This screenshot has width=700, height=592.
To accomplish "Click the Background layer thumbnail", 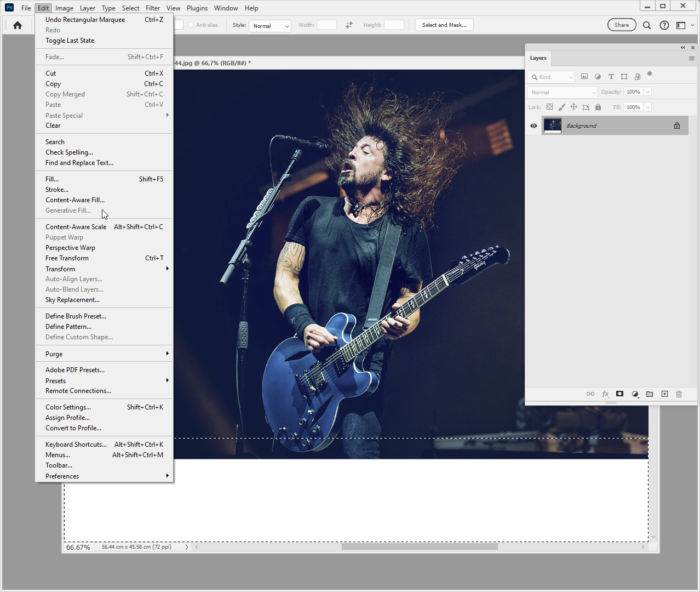I will [x=552, y=126].
